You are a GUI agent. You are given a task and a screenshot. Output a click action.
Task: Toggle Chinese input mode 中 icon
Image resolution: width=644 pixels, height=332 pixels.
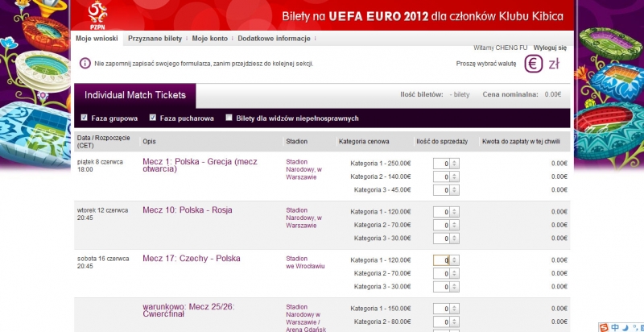pyautogui.click(x=614, y=327)
